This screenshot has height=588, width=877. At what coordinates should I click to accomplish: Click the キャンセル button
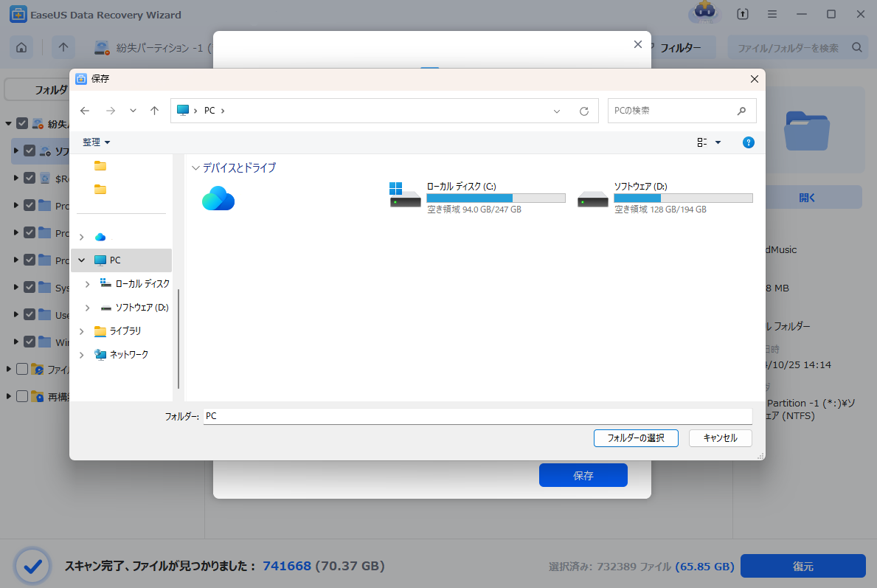(x=720, y=437)
